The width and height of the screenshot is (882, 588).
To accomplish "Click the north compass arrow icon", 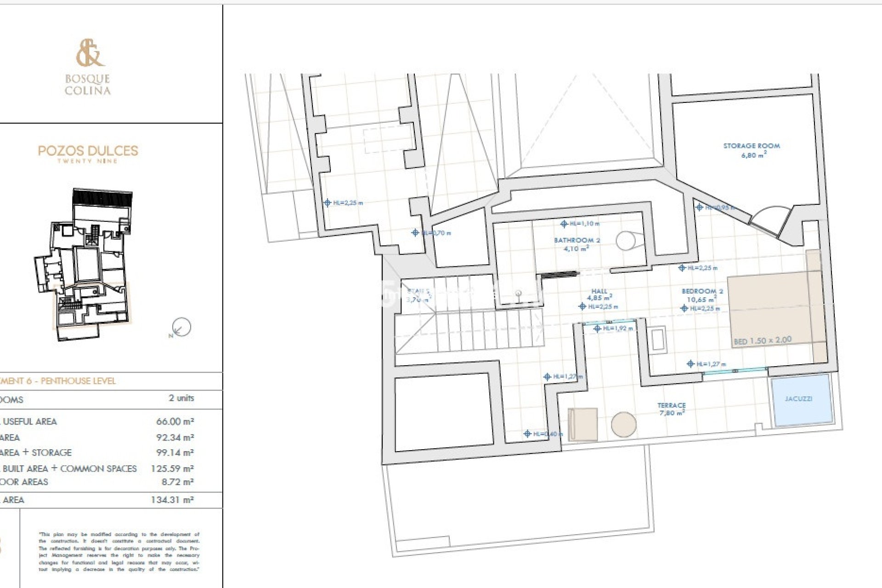I will coord(181,327).
